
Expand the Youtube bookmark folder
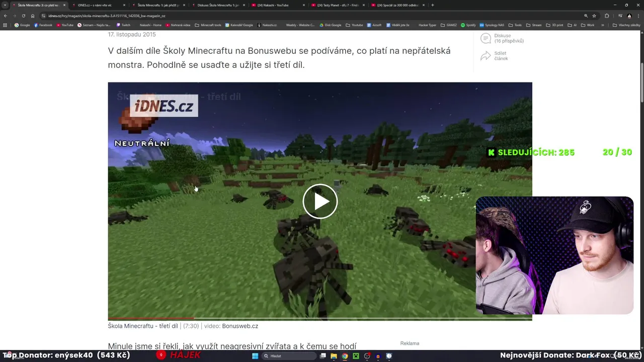pos(354,25)
